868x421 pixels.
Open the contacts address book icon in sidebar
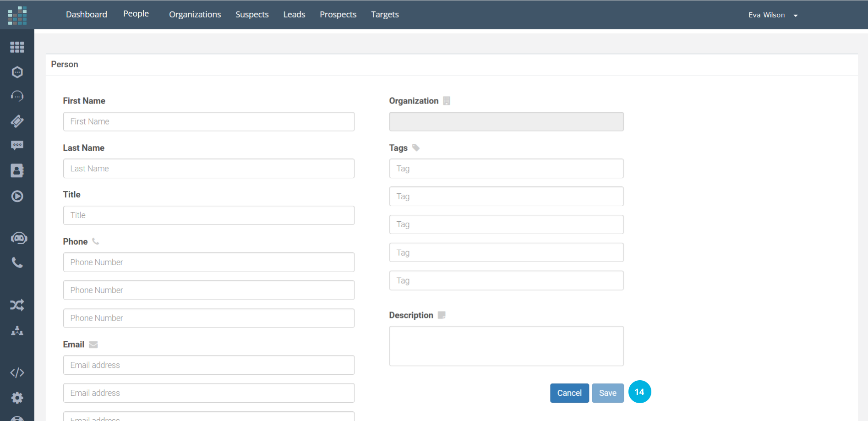pos(17,170)
